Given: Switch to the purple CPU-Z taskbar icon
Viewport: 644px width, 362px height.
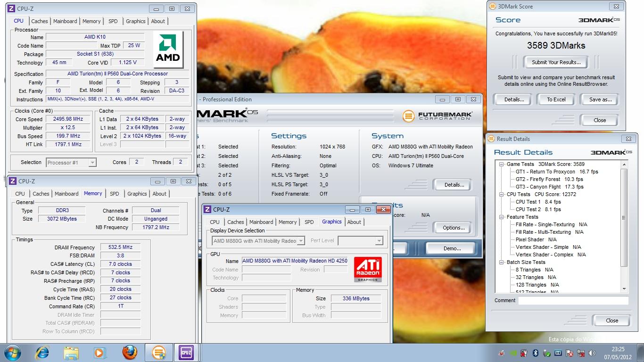Looking at the screenshot, I should (x=186, y=353).
